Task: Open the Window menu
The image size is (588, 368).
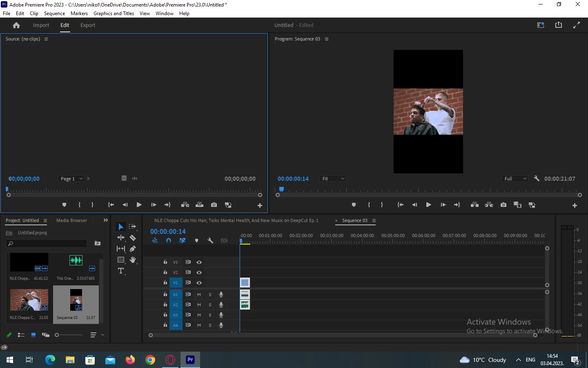Action: (165, 13)
